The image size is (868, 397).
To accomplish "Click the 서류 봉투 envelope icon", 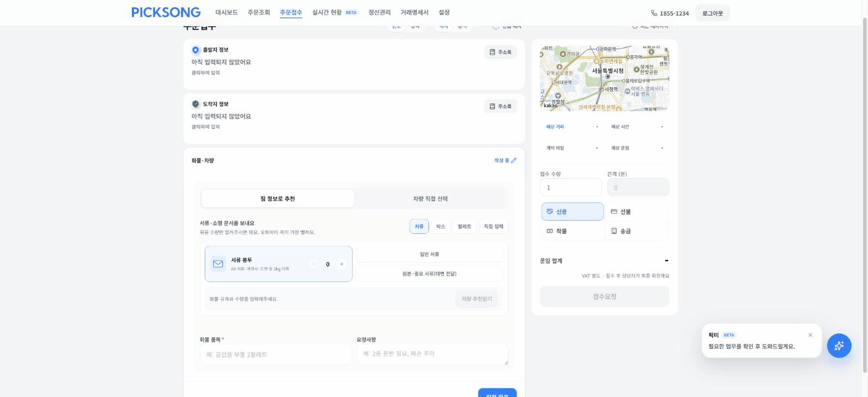I will coord(218,264).
